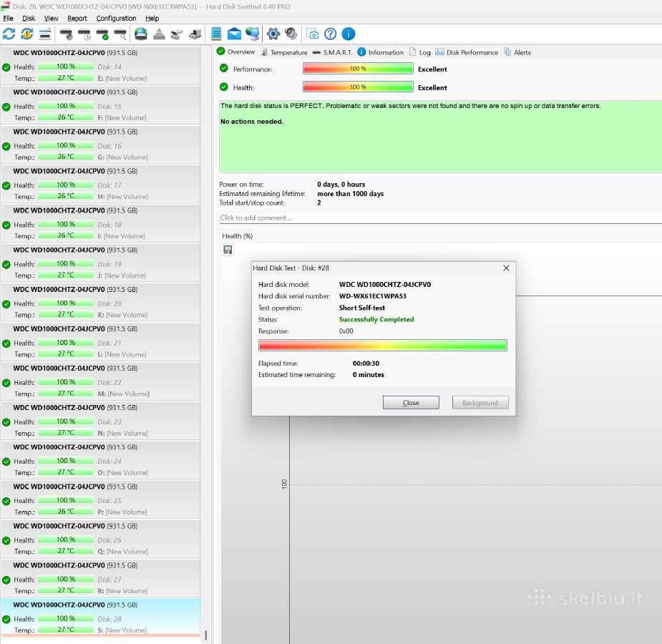The image size is (662, 644).
Task: Select Disk 23 entry with N: volume
Action: click(x=100, y=420)
